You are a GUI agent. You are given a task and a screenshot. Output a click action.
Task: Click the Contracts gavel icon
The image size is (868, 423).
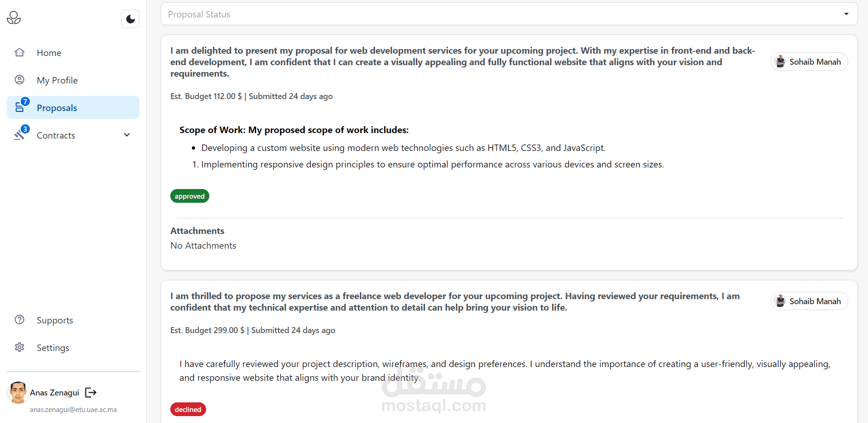point(19,134)
